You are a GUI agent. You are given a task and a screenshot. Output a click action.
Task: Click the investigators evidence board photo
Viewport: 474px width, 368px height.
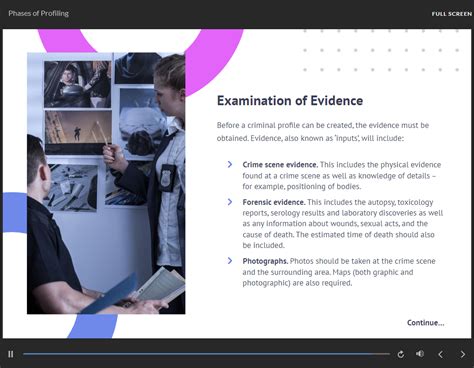[x=106, y=183]
